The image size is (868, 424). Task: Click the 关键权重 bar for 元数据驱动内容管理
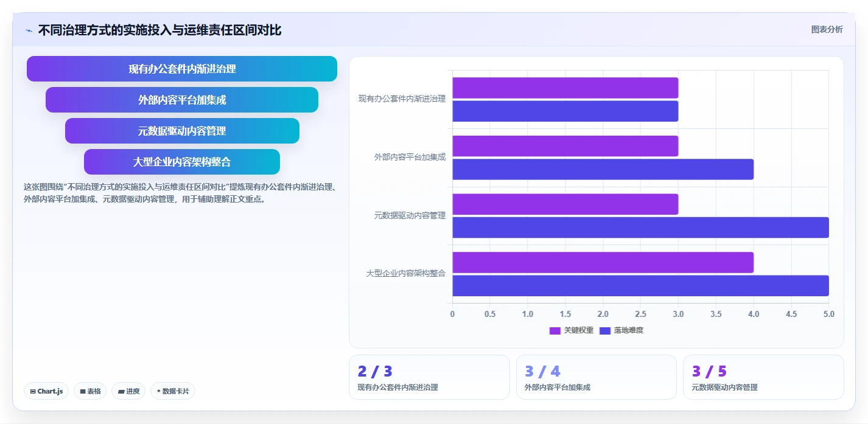(565, 204)
